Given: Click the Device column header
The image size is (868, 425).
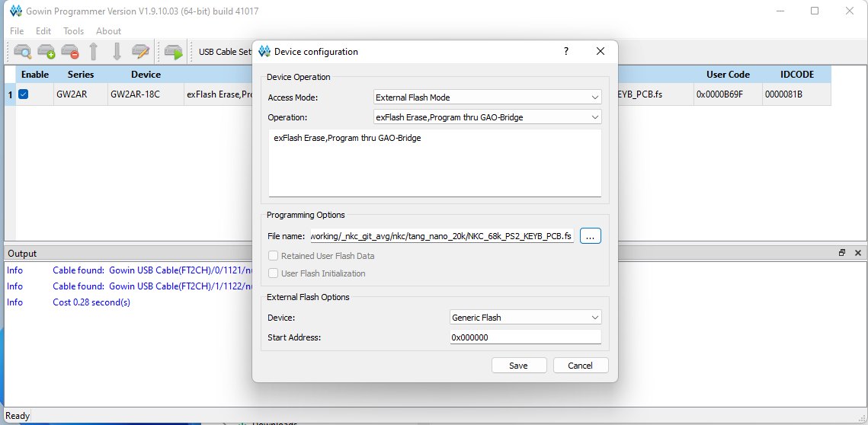Looking at the screenshot, I should tap(146, 74).
